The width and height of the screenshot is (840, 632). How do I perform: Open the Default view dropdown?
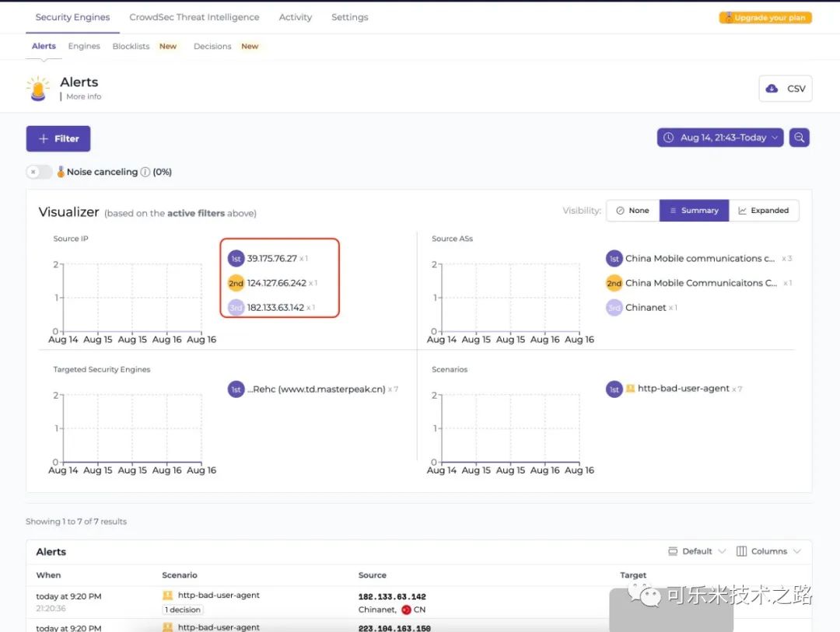[x=697, y=551]
